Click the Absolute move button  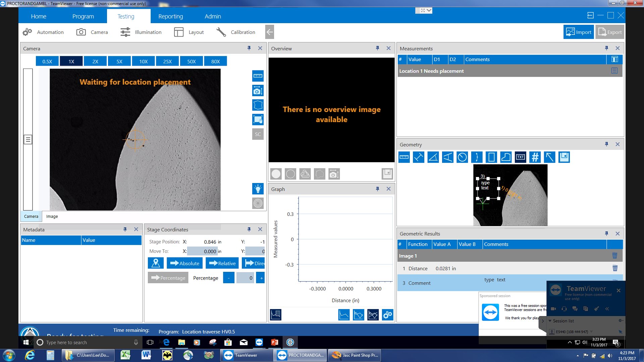pyautogui.click(x=185, y=263)
